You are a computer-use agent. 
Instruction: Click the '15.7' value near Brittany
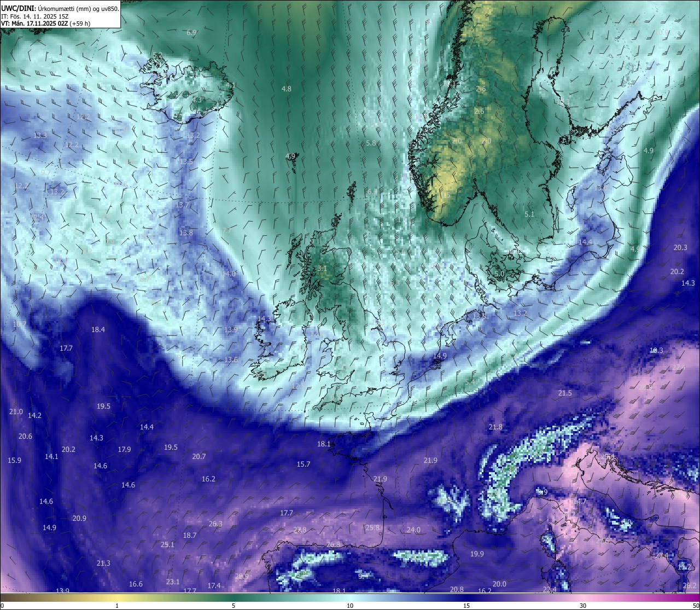click(x=304, y=464)
